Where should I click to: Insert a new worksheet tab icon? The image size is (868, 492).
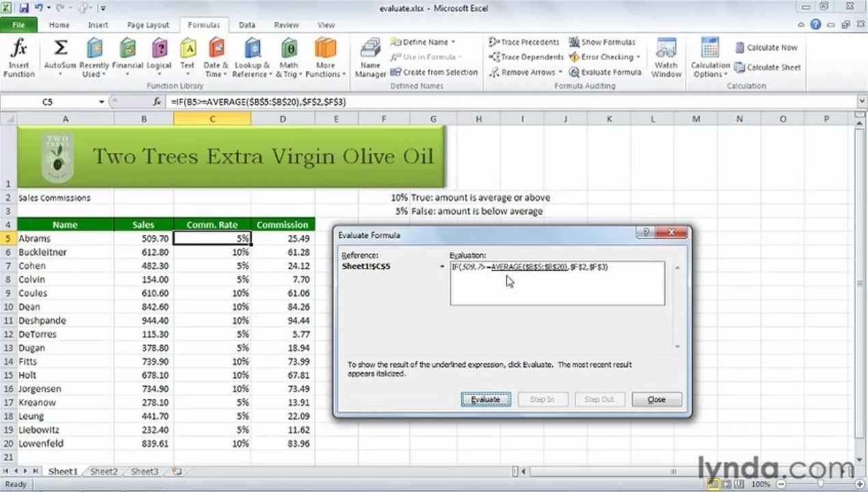(x=177, y=471)
